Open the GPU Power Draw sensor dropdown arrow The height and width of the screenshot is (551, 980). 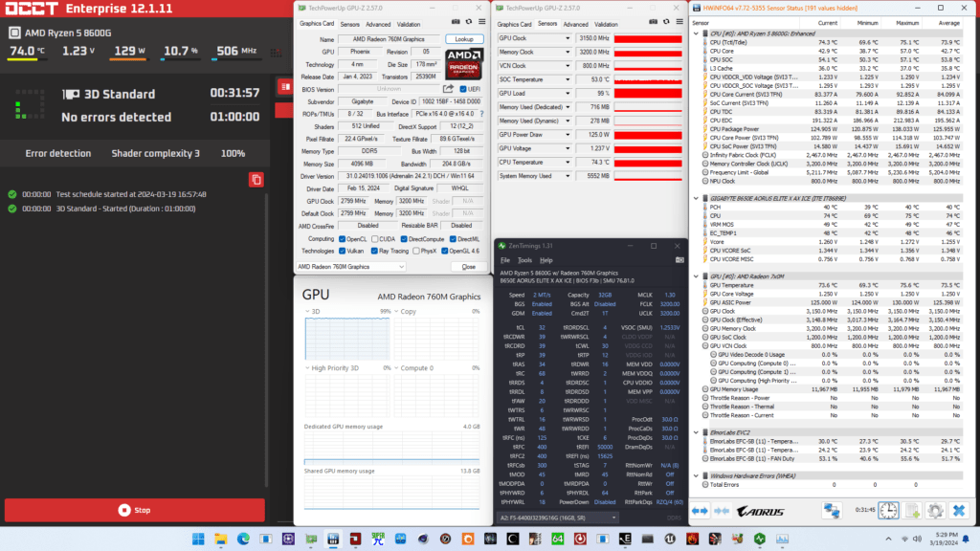pos(568,134)
